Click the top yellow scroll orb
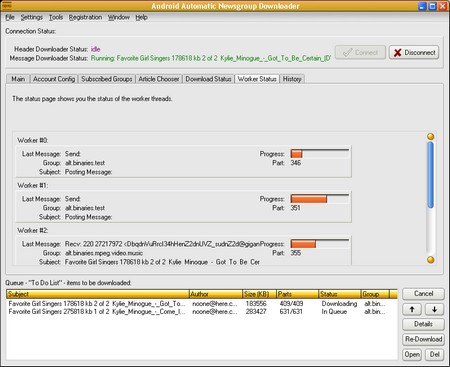450x367 pixels. click(431, 136)
